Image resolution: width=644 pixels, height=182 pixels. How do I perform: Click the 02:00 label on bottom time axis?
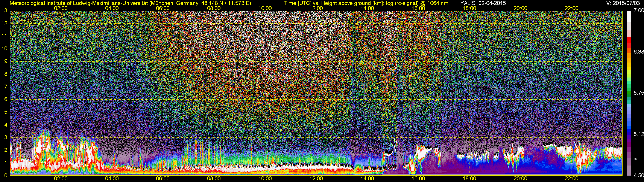(x=61, y=179)
